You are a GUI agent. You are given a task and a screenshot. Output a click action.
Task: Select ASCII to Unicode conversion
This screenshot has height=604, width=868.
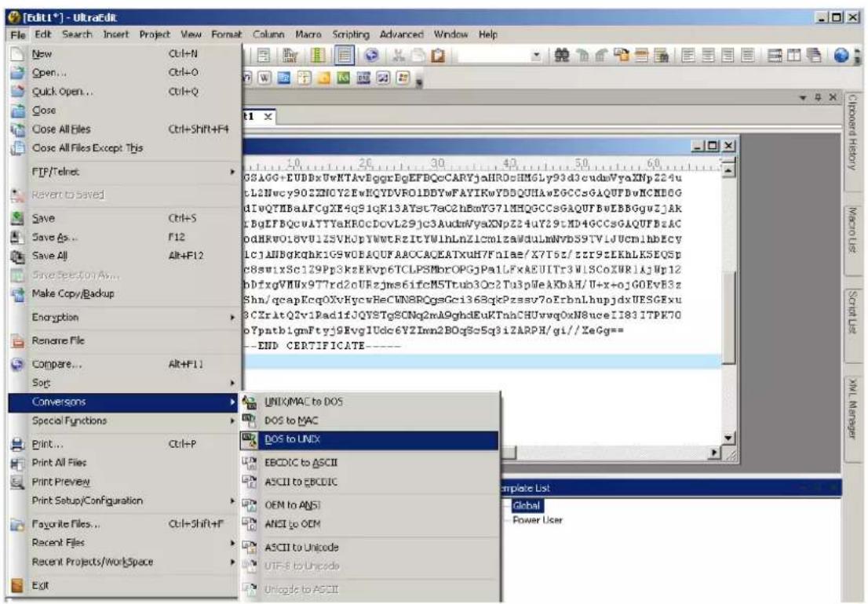tap(369, 548)
